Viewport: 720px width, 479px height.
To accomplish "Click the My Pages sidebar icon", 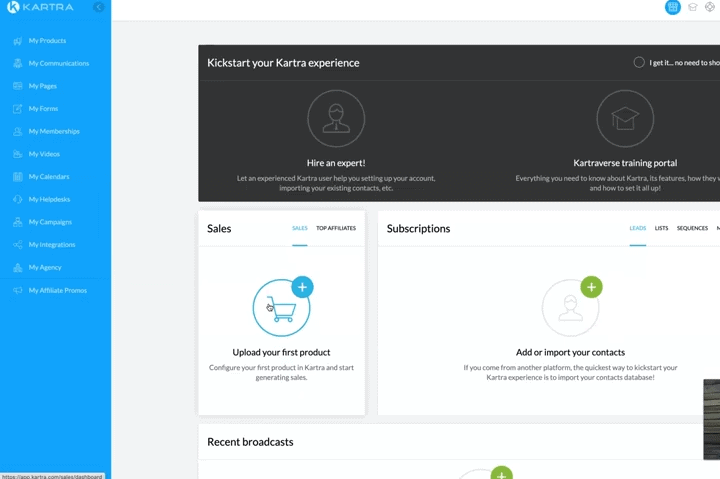I will 17,86.
